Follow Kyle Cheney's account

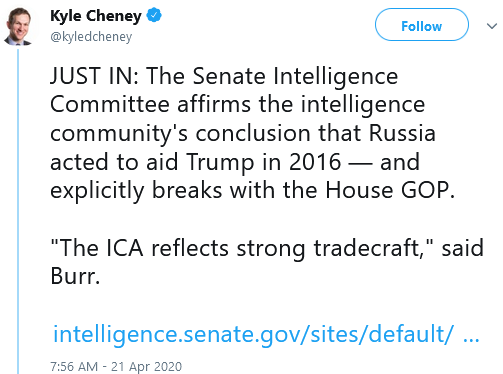pos(422,25)
